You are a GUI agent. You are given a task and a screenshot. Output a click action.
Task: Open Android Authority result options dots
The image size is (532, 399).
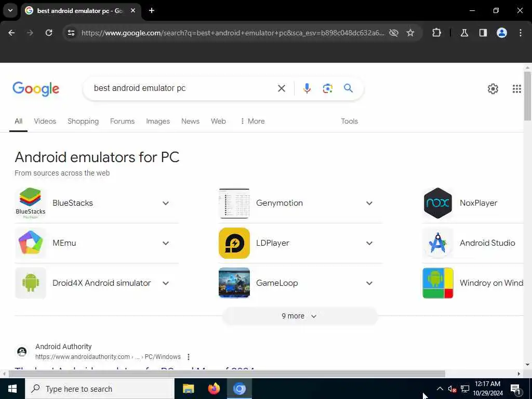pos(188,357)
